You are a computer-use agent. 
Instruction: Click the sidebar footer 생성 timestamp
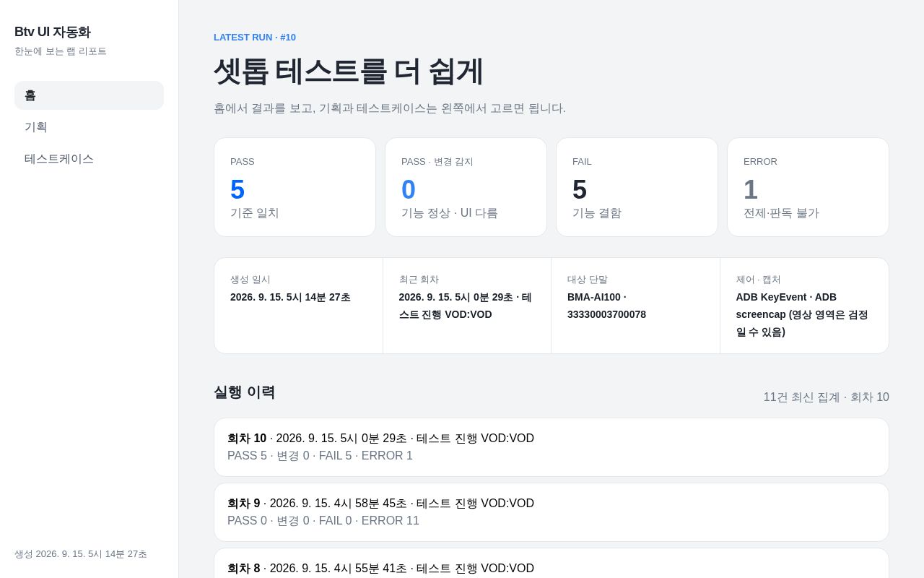pyautogui.click(x=81, y=554)
